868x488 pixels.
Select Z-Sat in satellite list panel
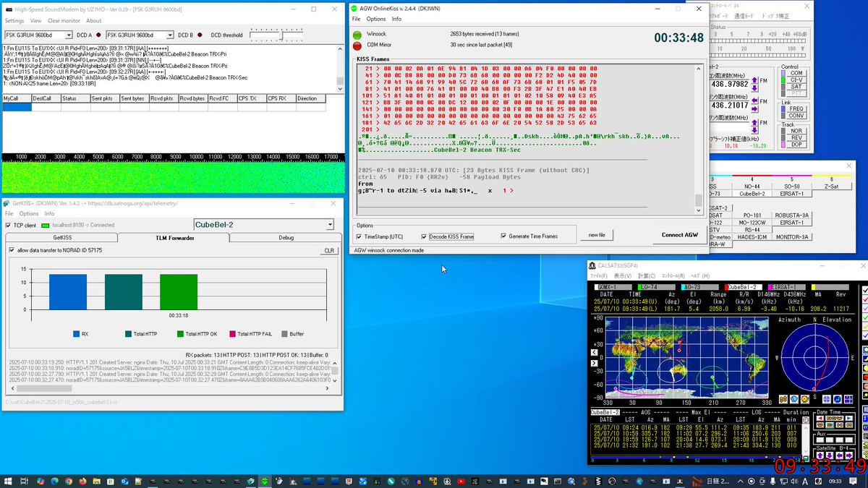click(832, 187)
